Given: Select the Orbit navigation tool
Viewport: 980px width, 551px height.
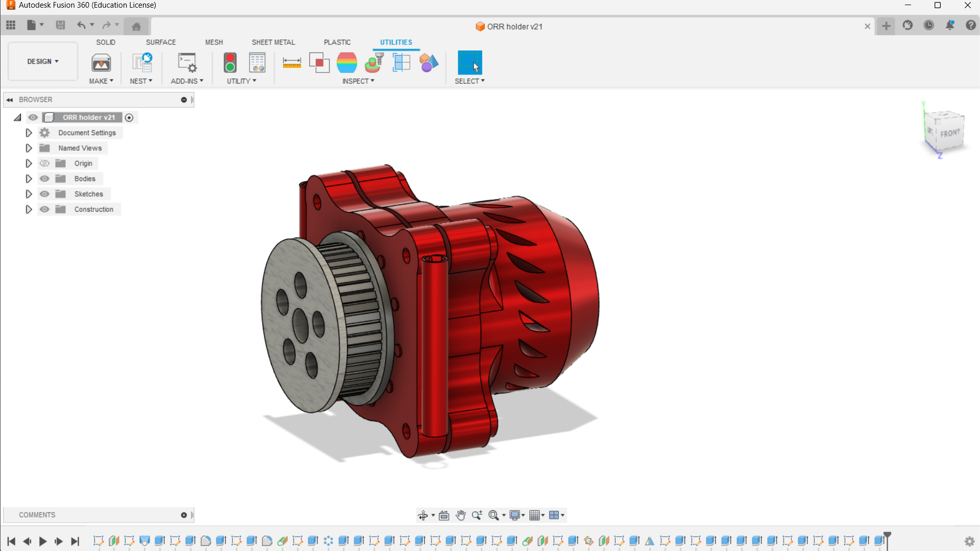Looking at the screenshot, I should point(423,515).
